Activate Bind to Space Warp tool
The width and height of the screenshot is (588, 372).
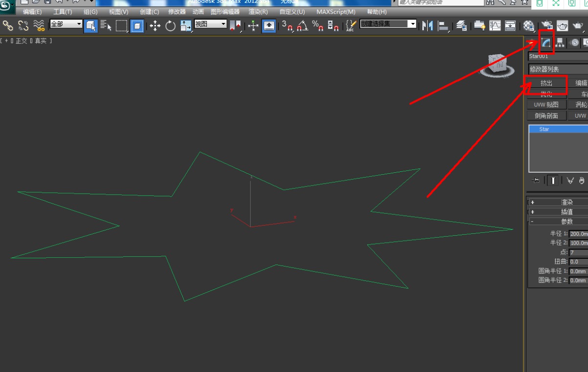pyautogui.click(x=40, y=25)
